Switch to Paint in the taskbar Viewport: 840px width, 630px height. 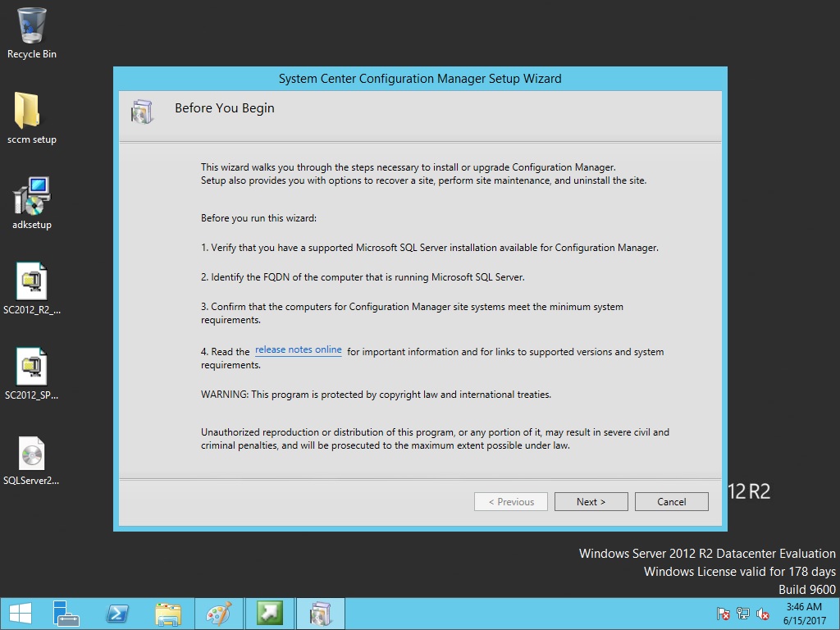(218, 614)
